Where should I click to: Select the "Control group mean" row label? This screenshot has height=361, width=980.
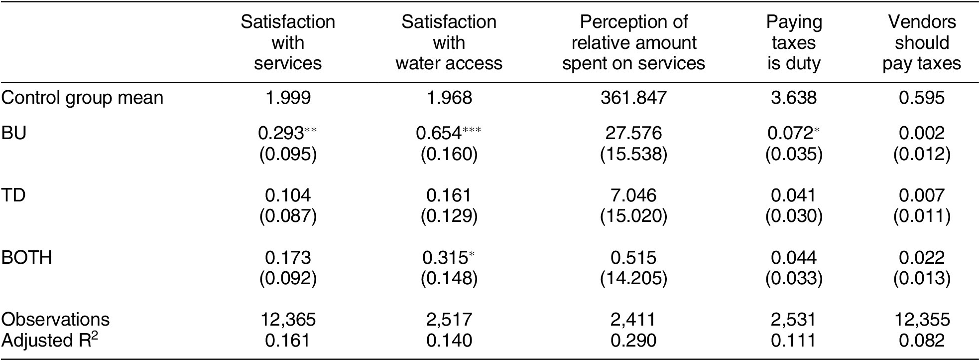(x=82, y=98)
